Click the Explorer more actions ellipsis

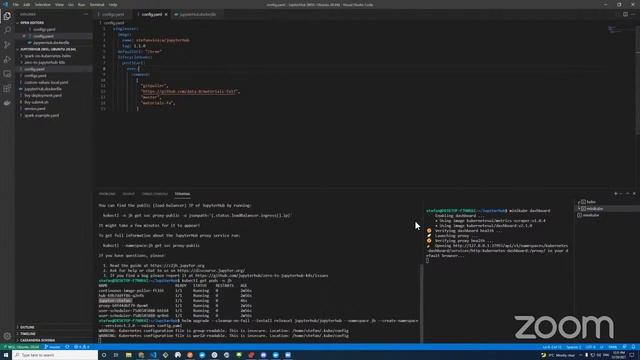[x=86, y=14]
